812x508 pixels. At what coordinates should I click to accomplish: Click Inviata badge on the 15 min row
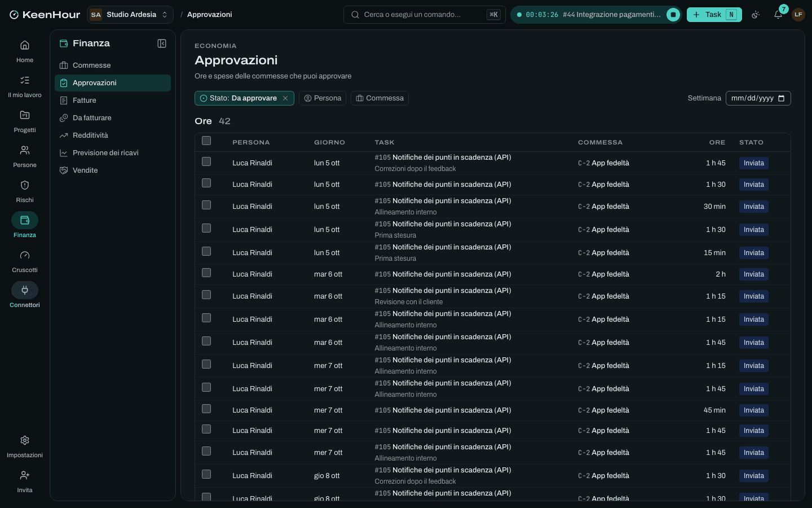tap(753, 253)
